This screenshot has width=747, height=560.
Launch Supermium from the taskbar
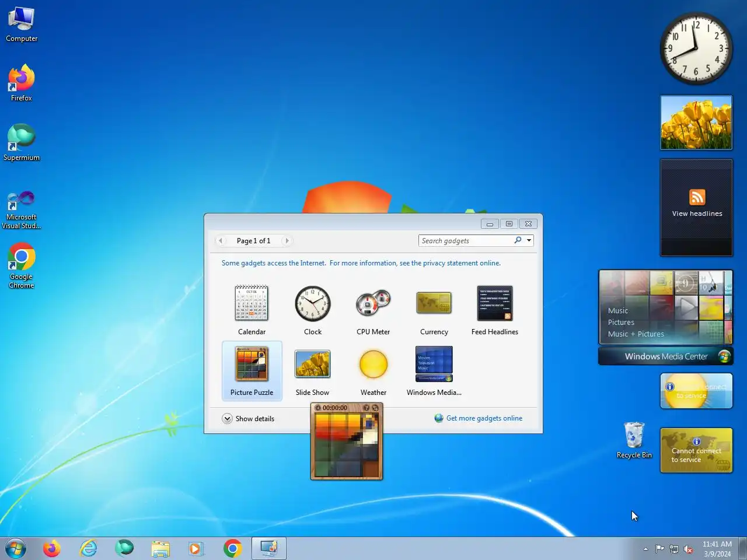124,548
